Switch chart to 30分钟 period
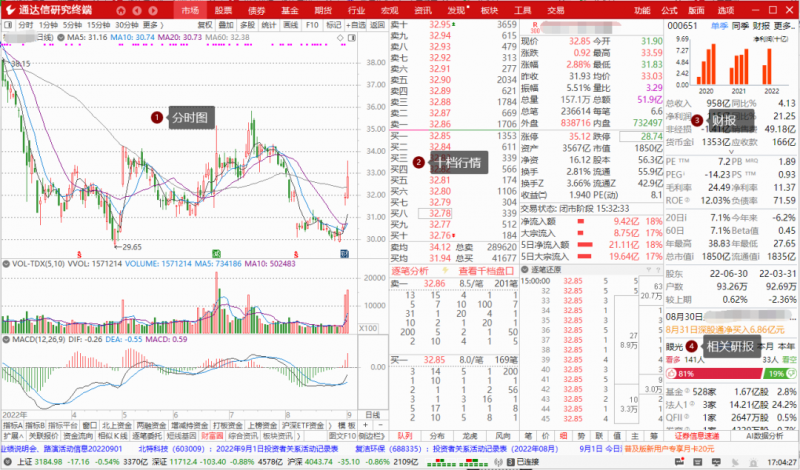This screenshot has height=470, width=800. (127, 25)
